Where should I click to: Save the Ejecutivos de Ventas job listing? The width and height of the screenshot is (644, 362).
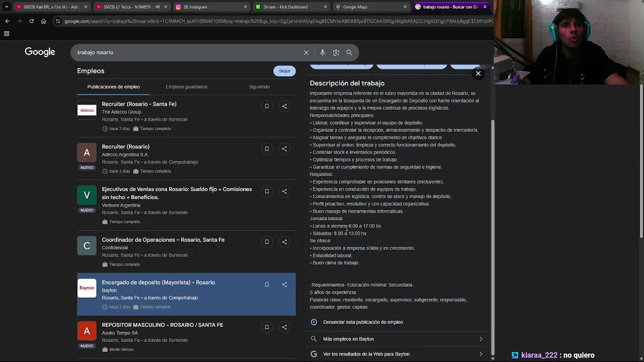tap(267, 192)
